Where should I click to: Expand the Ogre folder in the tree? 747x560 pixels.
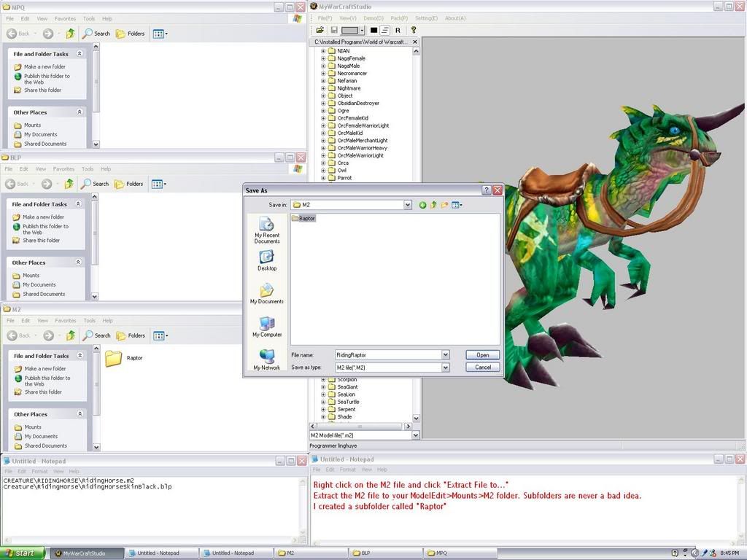click(323, 111)
